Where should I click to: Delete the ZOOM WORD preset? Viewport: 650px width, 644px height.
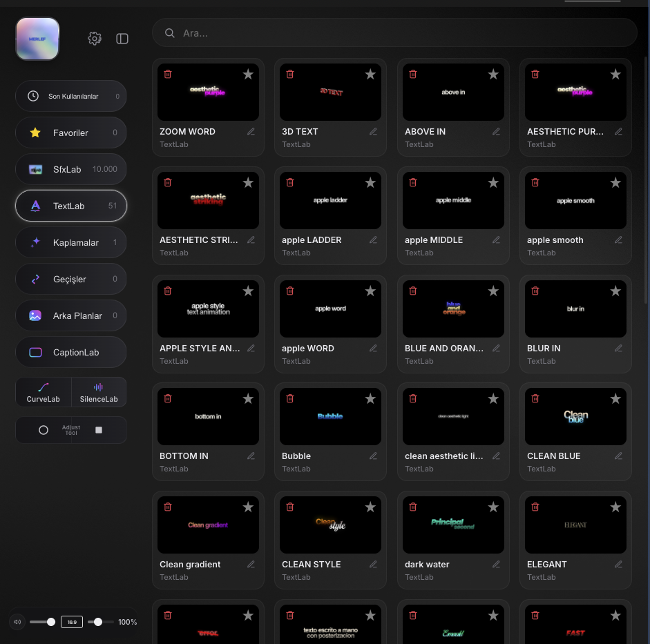167,74
